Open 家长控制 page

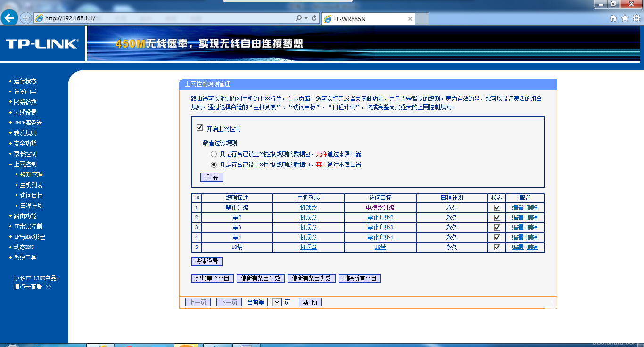click(25, 154)
